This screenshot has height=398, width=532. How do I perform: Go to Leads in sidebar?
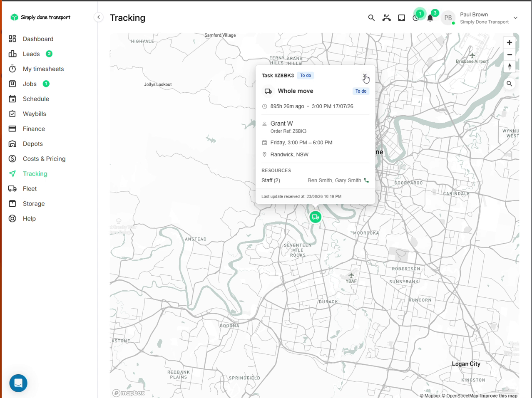[31, 54]
